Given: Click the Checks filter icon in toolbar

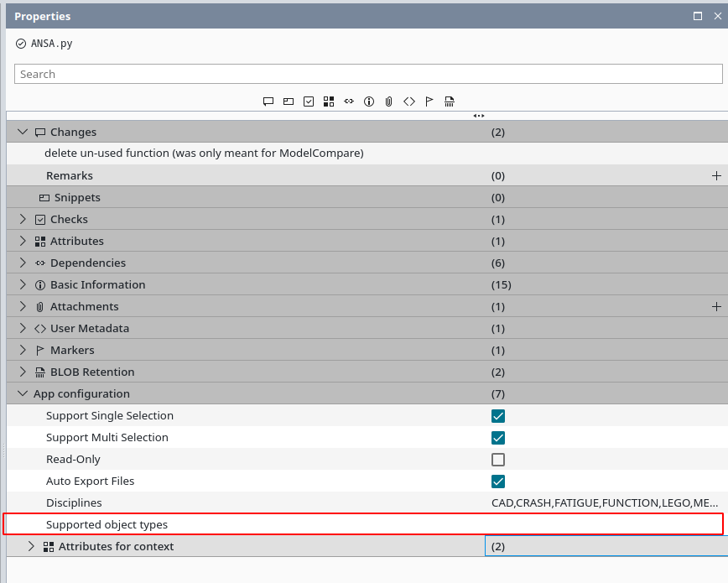Looking at the screenshot, I should [309, 102].
